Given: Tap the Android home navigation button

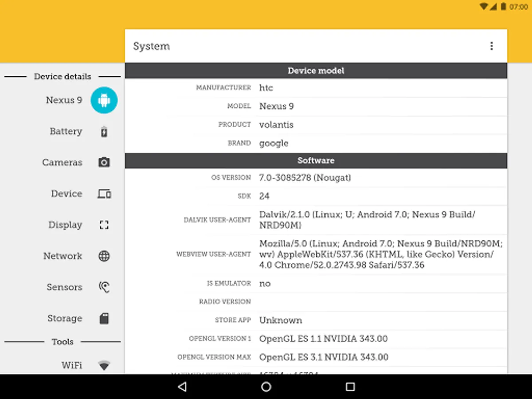Looking at the screenshot, I should pyautogui.click(x=266, y=387).
